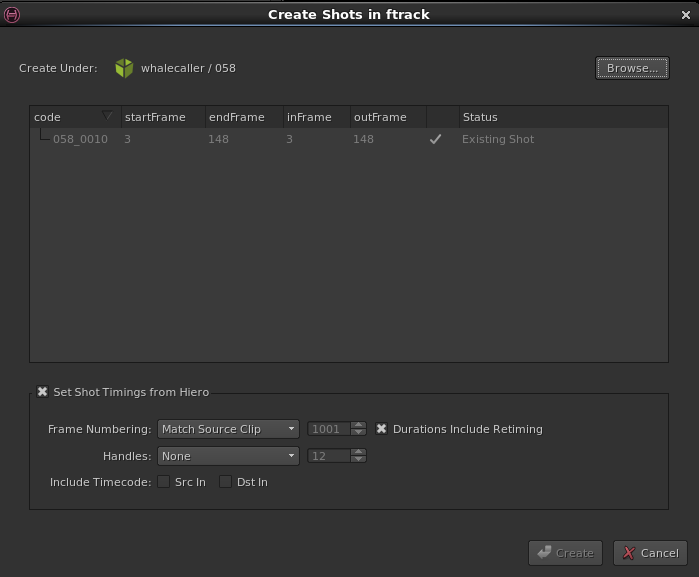Toggle Set Shot Timings from Hiero checkbox

click(x=42, y=392)
